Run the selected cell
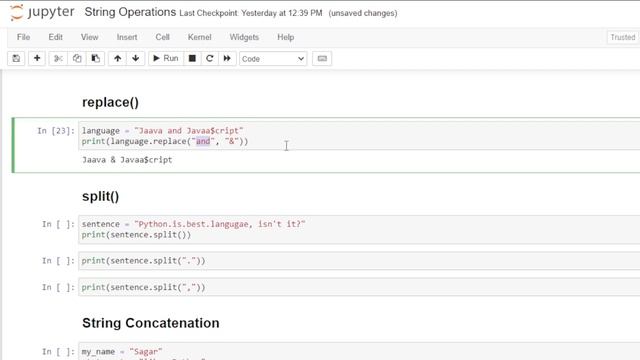Screen dimensions: 640x360 (x=166, y=58)
